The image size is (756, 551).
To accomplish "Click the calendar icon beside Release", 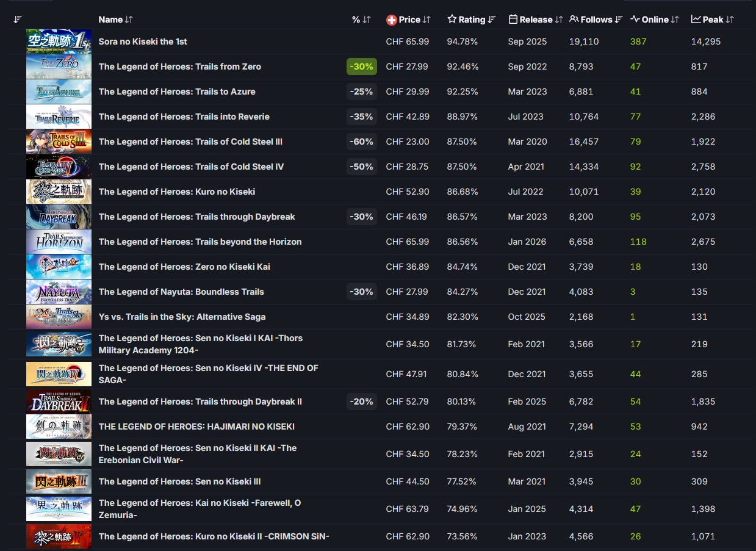I will [x=513, y=20].
